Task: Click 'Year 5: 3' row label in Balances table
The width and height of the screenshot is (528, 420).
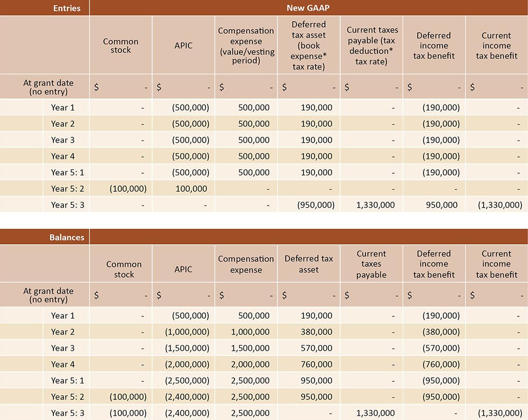Action: click(67, 413)
